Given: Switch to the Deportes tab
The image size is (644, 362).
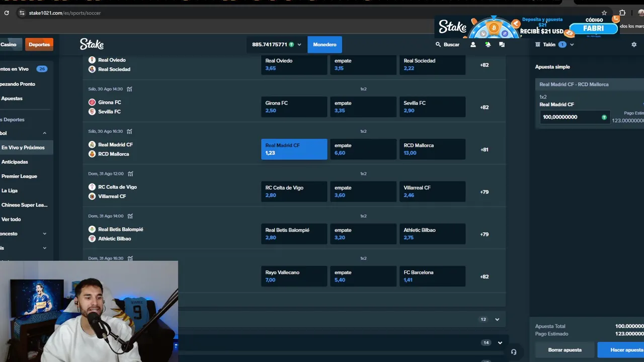Looking at the screenshot, I should [39, 45].
